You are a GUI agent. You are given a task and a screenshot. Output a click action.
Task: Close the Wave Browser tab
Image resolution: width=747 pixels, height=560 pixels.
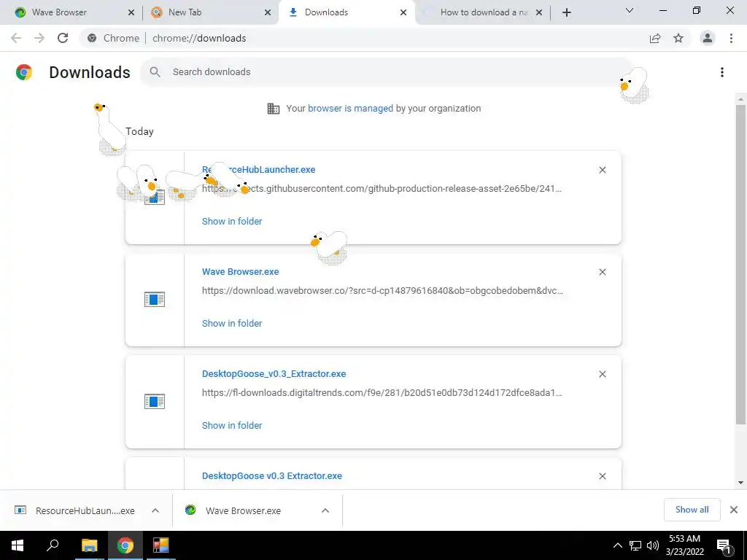point(131,12)
